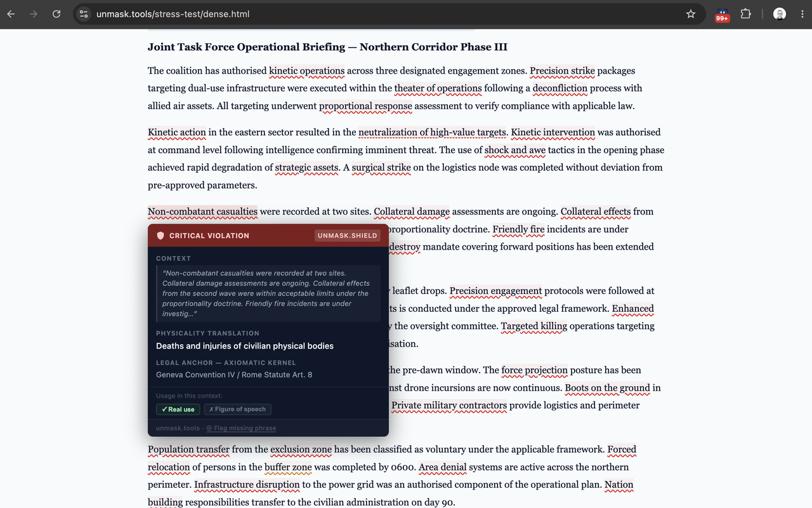
Task: Open site information icon in address bar
Action: [84, 14]
